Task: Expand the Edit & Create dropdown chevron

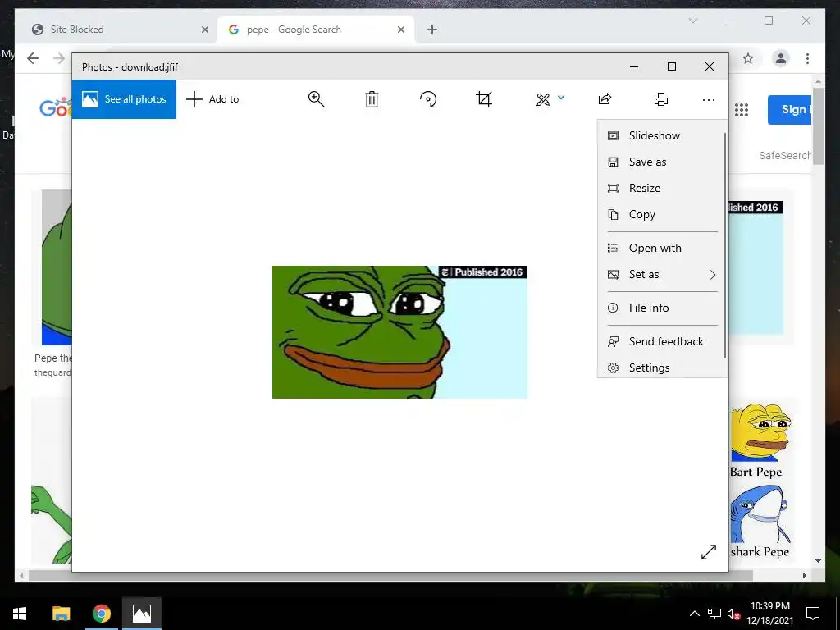Action: click(561, 98)
